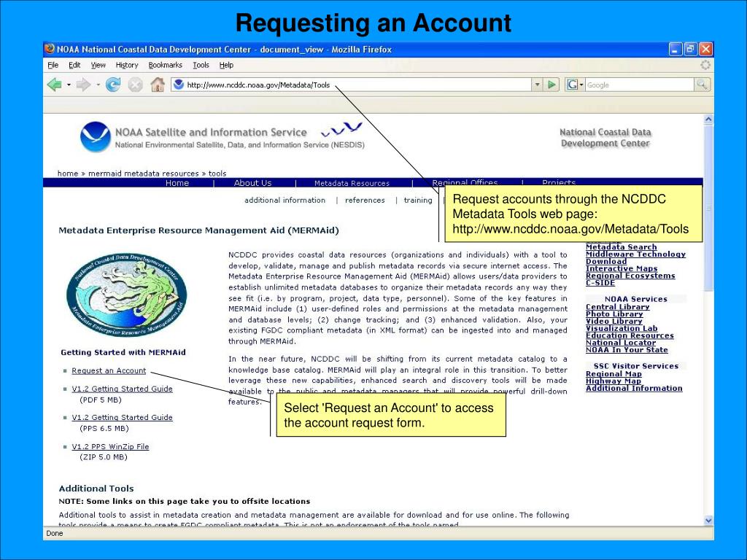
Task: Open the History menu
Action: click(127, 65)
